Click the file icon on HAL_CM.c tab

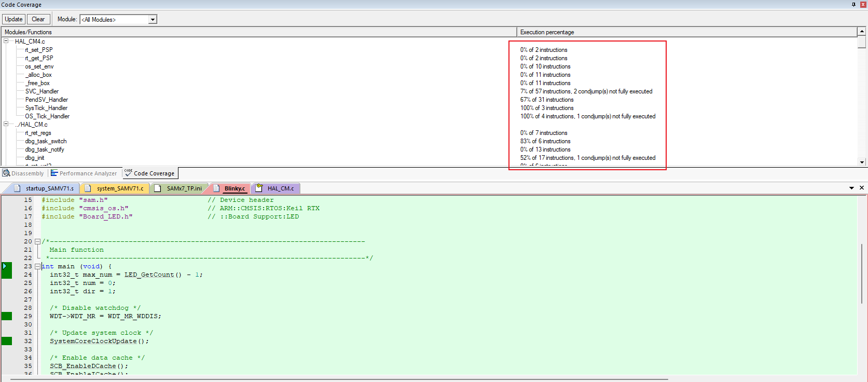[259, 188]
